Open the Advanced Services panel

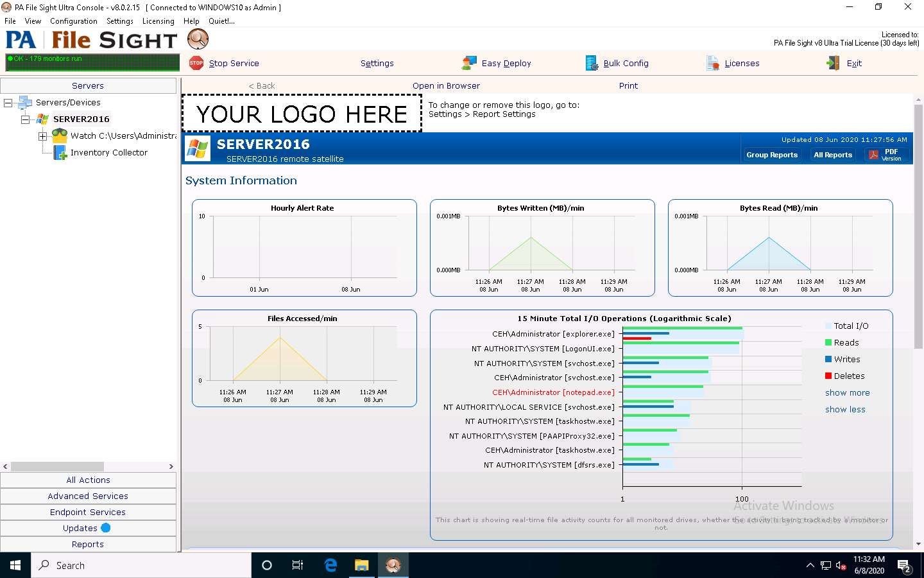click(88, 496)
